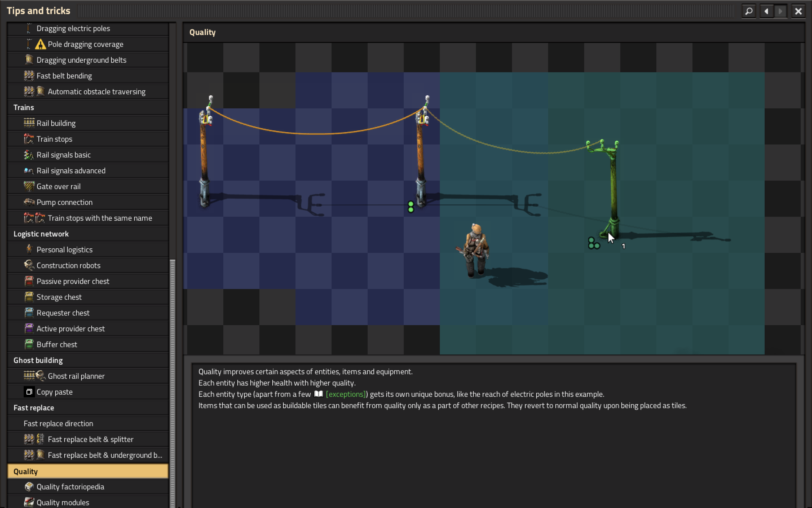Screen dimensions: 812x508
Task: Open the Passive provider chest tip
Action: coord(88,281)
